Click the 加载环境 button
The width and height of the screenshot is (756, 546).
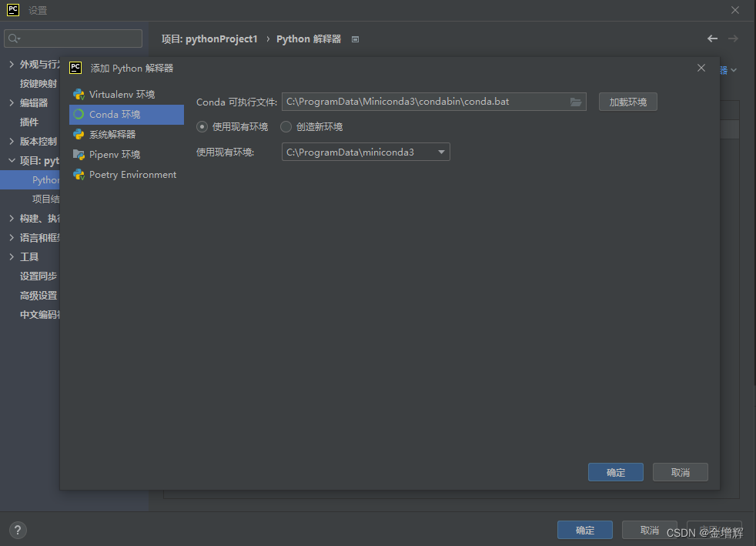point(627,102)
